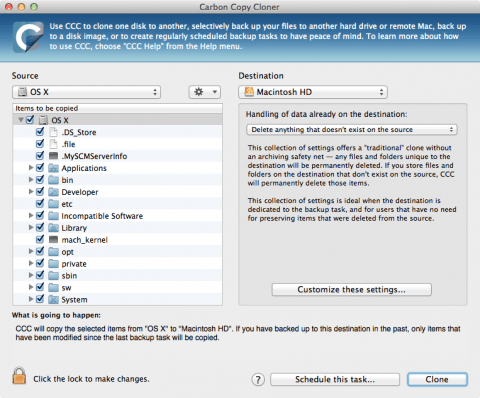Uncheck the Applications checkbox
Viewport: 480px width, 398px height.
40,167
